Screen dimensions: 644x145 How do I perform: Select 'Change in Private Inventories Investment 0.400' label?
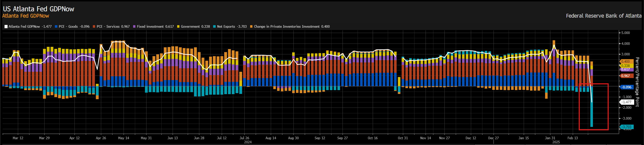(292, 26)
